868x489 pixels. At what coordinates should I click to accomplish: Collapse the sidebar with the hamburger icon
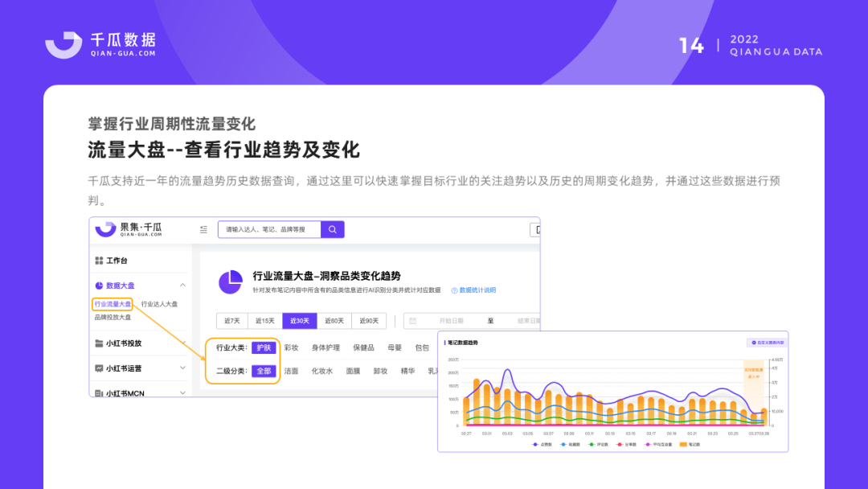(x=202, y=230)
